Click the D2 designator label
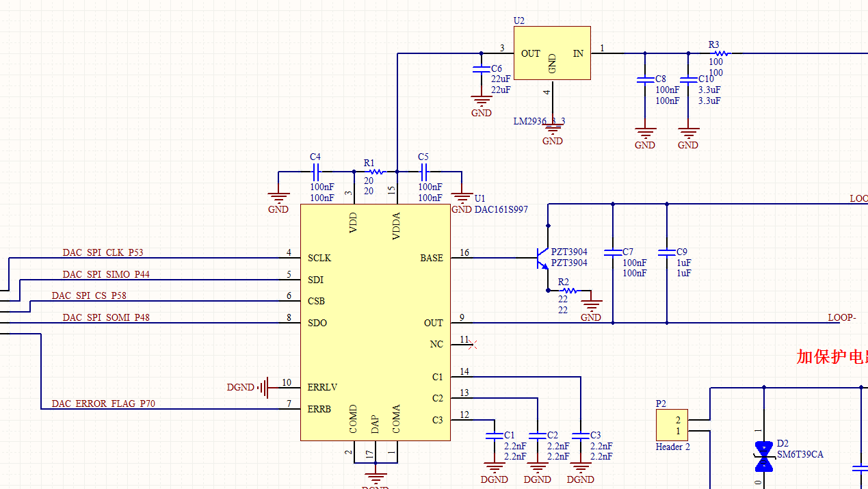This screenshot has height=489, width=868. 782,443
